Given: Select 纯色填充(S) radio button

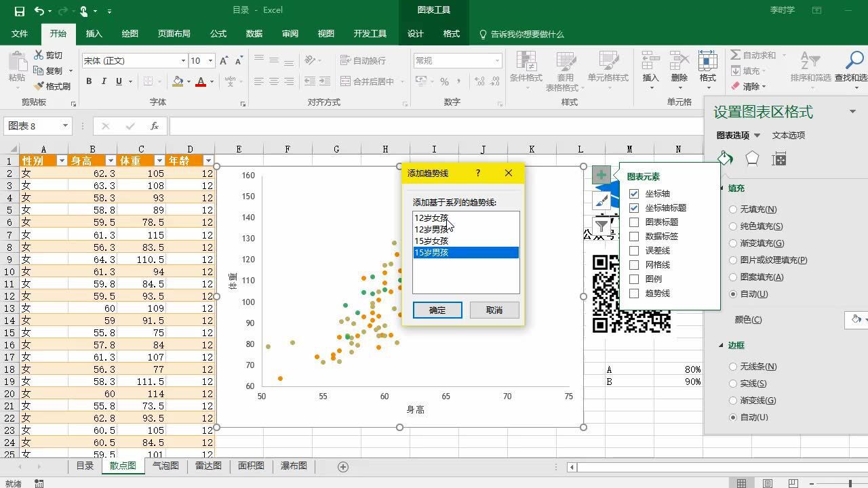Looking at the screenshot, I should pos(733,226).
